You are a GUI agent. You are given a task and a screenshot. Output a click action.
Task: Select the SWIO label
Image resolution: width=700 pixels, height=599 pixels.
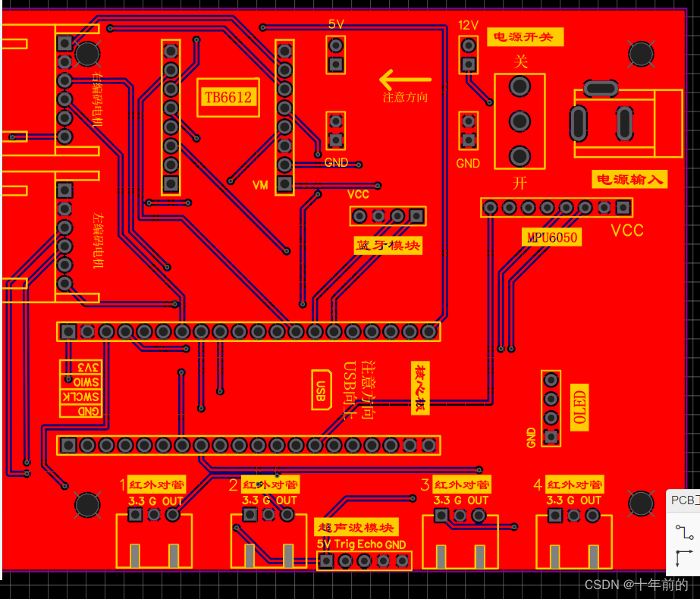86,382
